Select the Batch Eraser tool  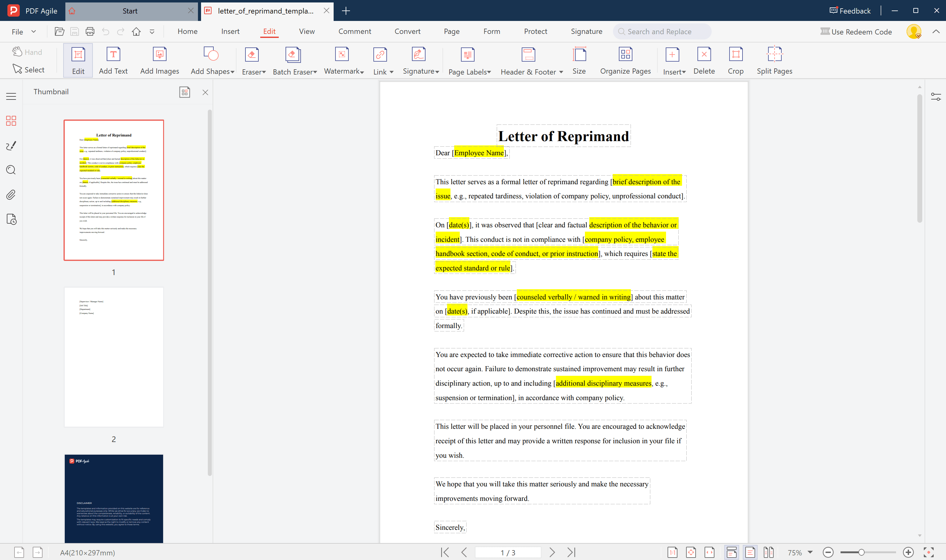[292, 60]
